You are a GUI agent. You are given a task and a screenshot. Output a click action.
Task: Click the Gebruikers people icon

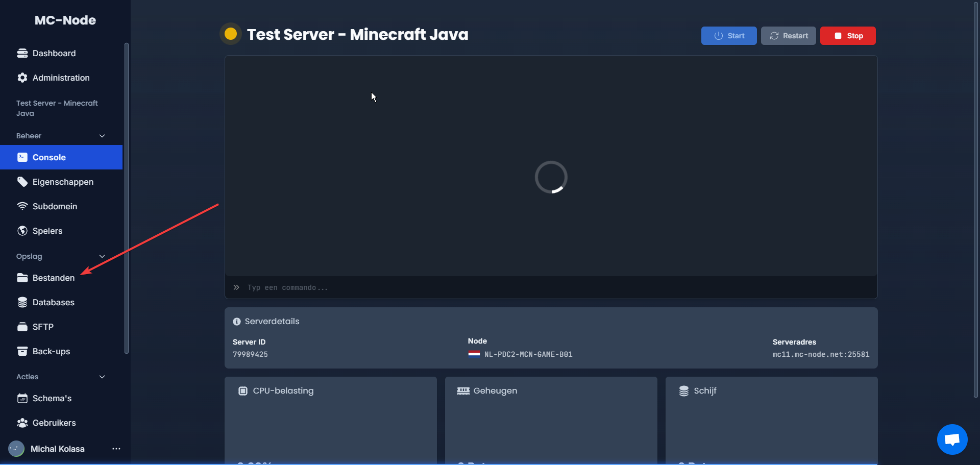coord(22,423)
